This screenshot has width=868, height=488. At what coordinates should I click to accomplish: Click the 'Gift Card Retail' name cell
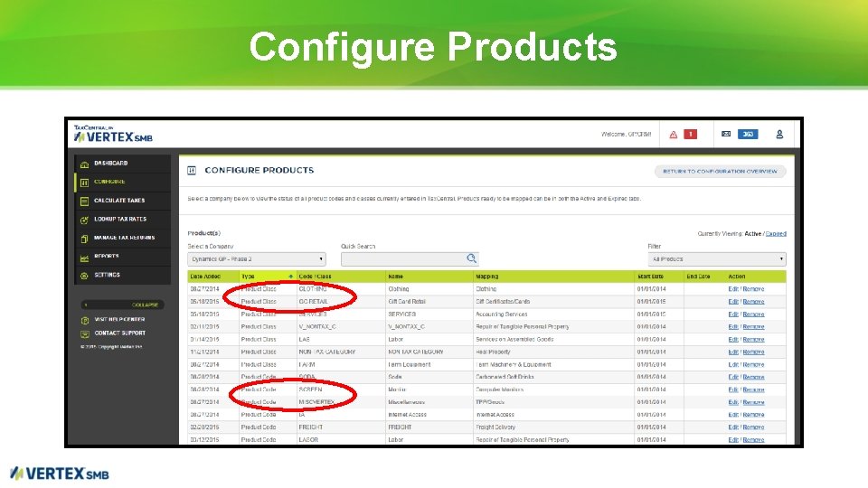tap(407, 302)
